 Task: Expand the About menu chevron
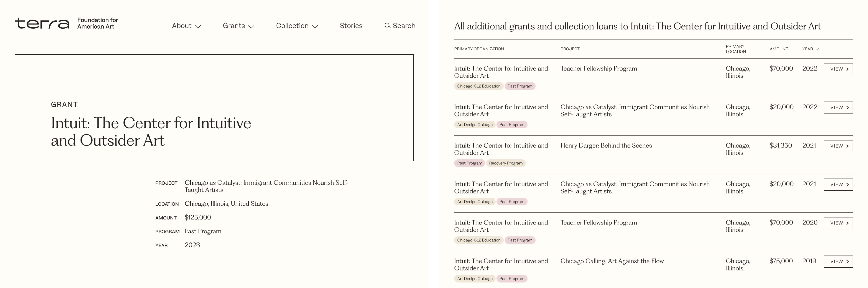point(198,27)
